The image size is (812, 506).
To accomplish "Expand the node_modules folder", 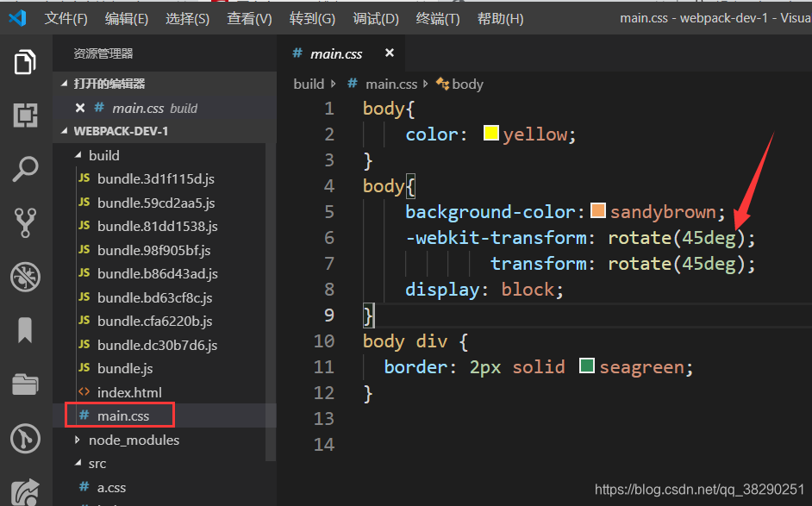I will tap(78, 440).
